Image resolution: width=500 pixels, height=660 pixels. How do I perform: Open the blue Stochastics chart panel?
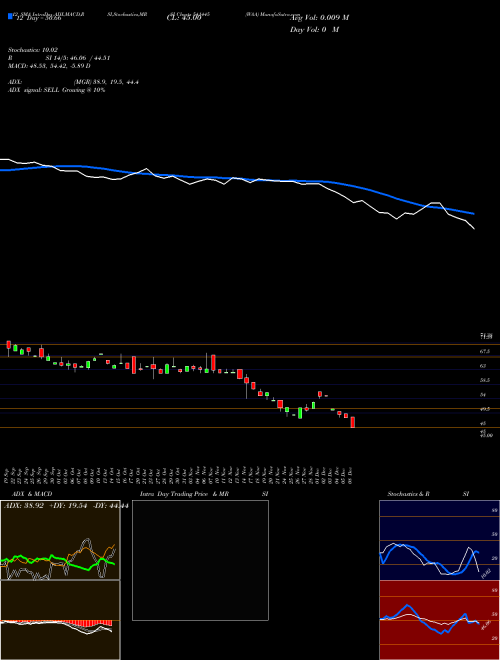[x=439, y=540]
